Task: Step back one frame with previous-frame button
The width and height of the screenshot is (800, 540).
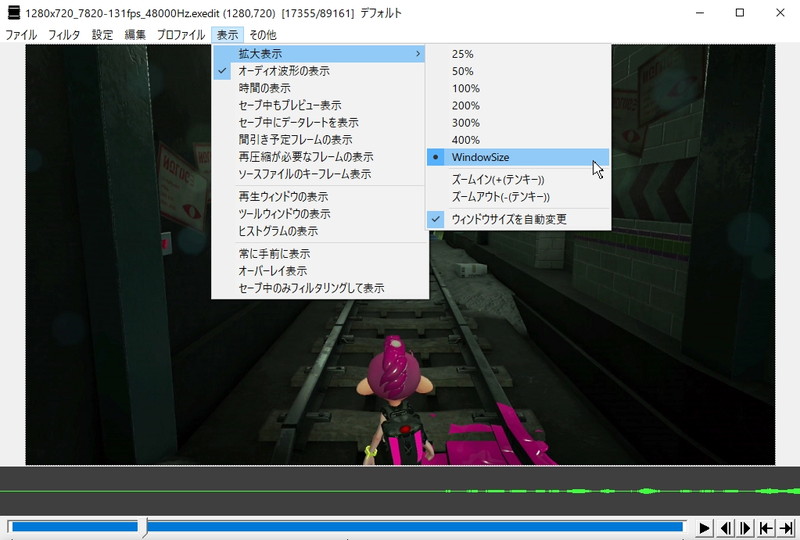Action: (724, 528)
